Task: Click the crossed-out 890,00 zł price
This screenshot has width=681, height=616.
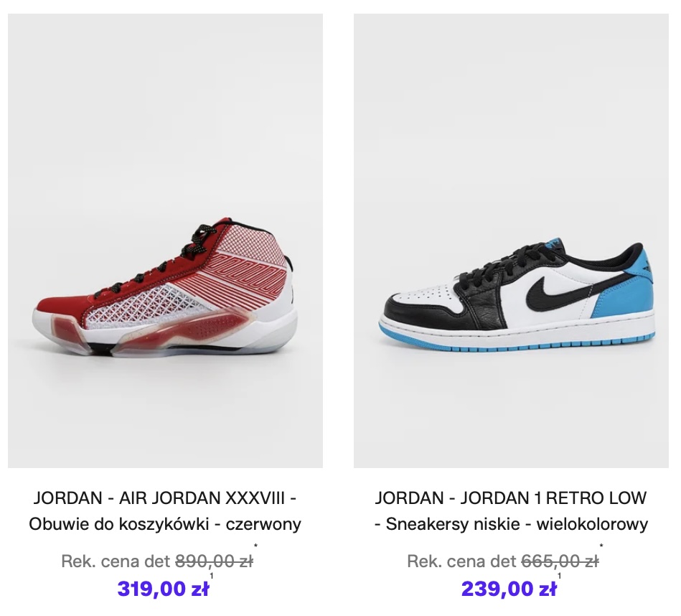Action: 214,561
